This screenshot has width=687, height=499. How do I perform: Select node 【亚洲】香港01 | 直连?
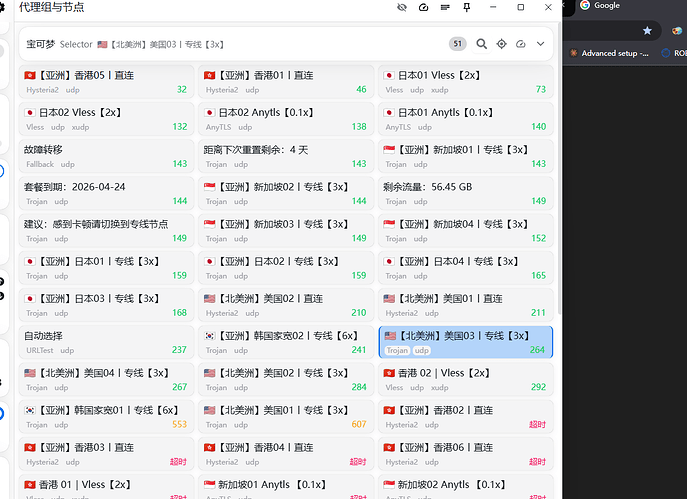pos(286,81)
